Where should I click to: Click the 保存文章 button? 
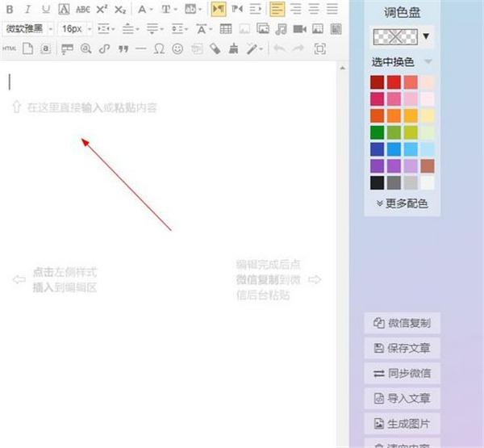403,348
